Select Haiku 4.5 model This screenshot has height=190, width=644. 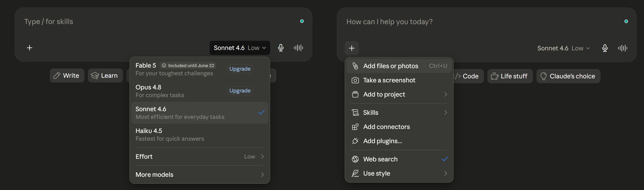[199, 135]
